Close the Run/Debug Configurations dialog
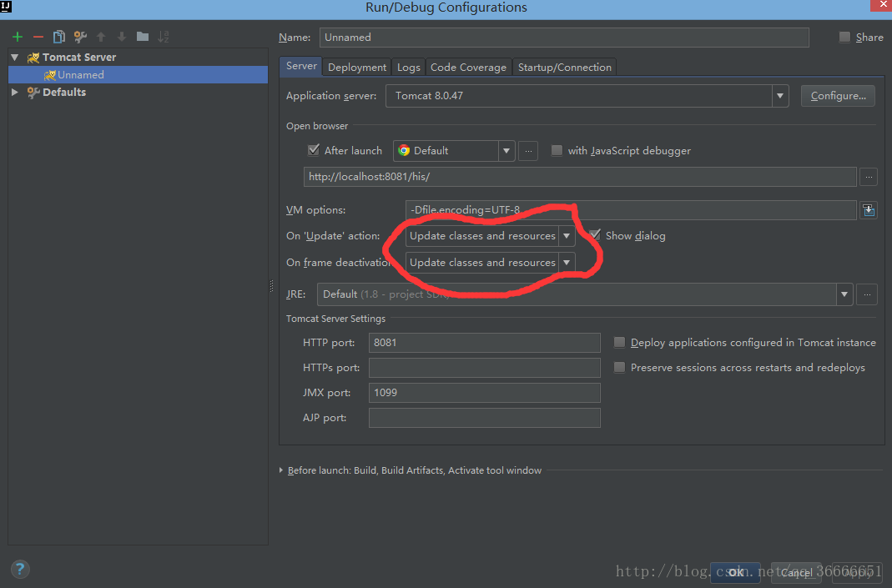 point(881,5)
